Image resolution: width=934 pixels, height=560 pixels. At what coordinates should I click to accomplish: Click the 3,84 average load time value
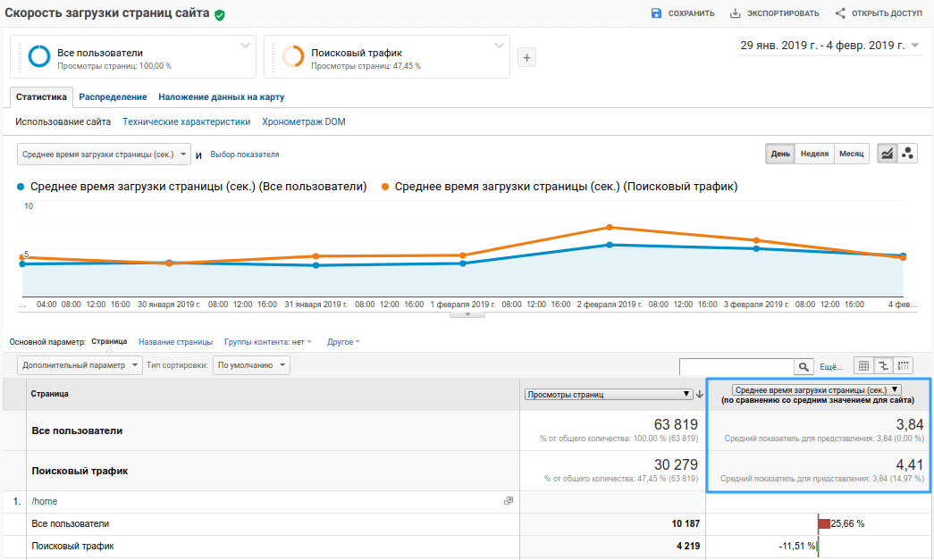pyautogui.click(x=910, y=424)
